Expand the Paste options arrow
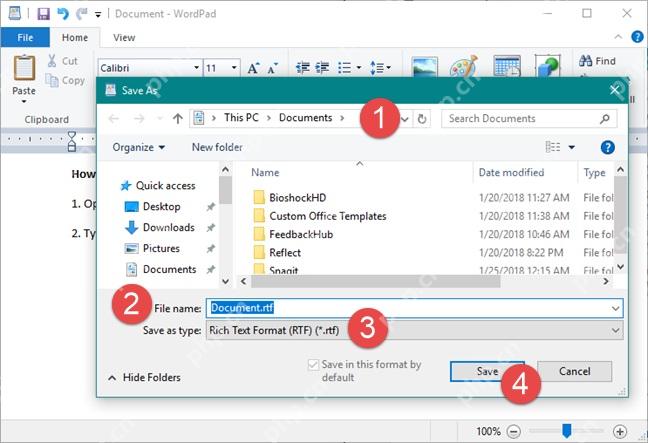 24,101
